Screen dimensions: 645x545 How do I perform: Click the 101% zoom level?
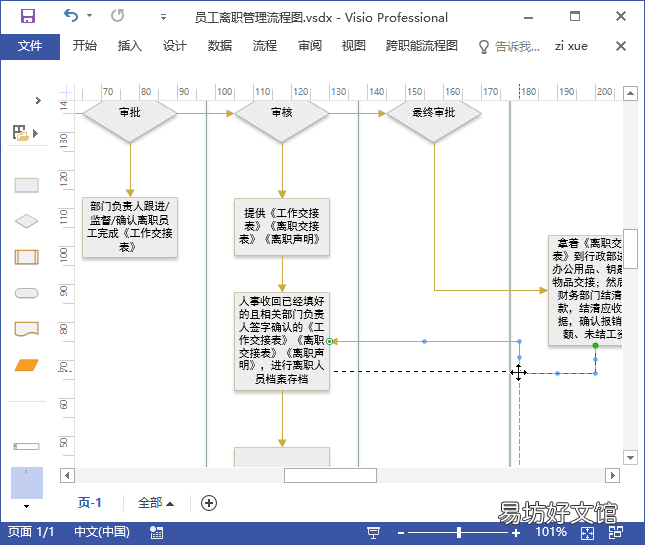(x=551, y=532)
